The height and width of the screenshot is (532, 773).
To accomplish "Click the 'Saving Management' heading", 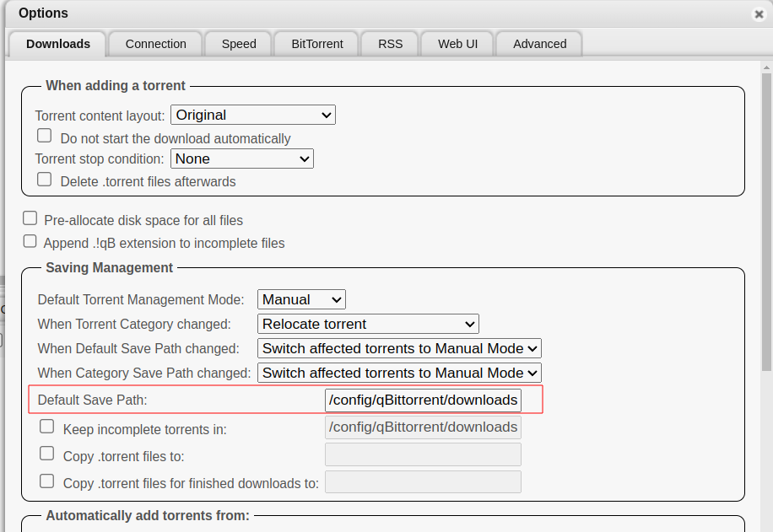I will 109,267.
